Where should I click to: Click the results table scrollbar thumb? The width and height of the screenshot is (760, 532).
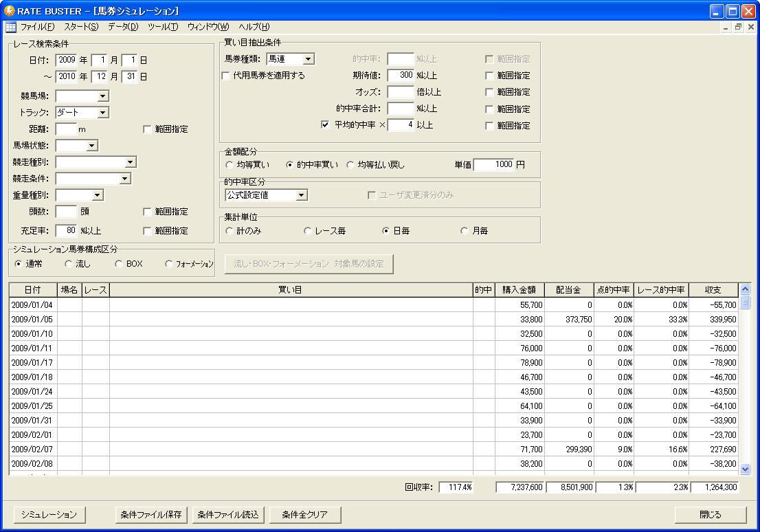pyautogui.click(x=745, y=302)
